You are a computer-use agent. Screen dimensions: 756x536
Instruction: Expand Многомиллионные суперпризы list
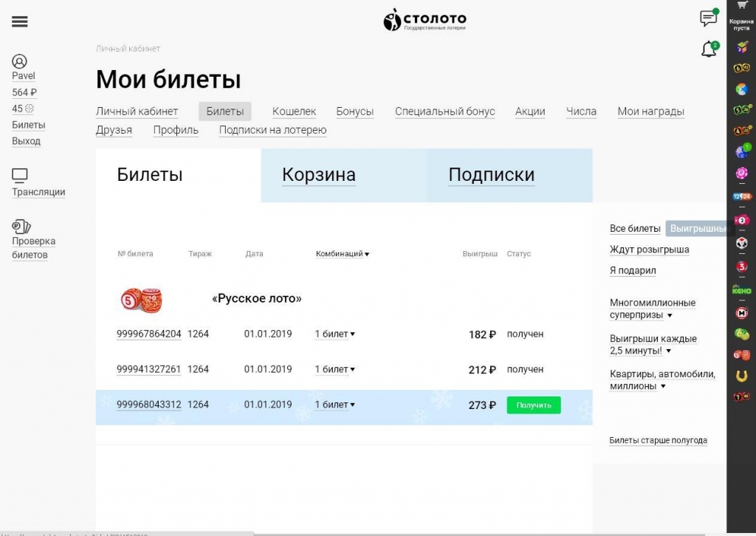point(653,309)
